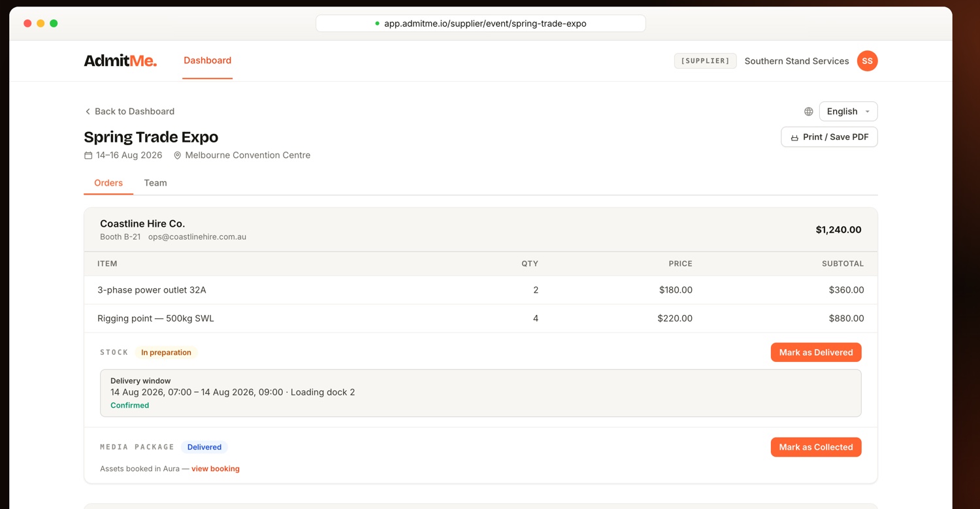This screenshot has height=509, width=980.
Task: Click the 14–16 Aug 2026 event date
Action: pyautogui.click(x=129, y=156)
